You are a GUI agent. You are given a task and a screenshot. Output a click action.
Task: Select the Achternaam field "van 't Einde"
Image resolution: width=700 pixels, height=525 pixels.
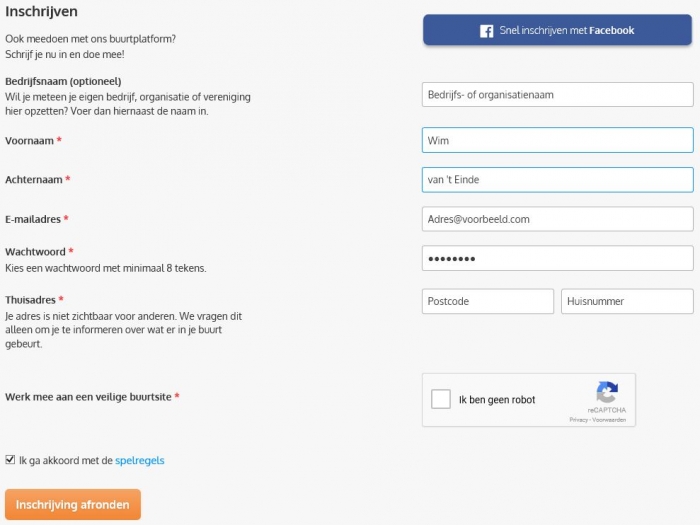pos(557,179)
